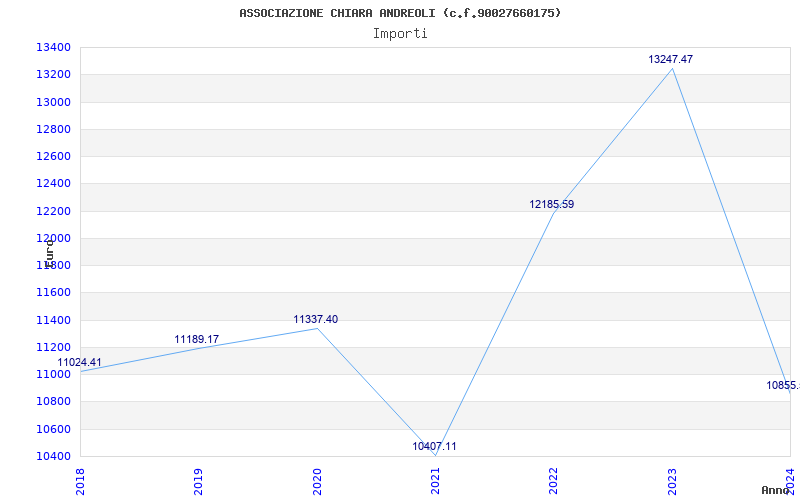This screenshot has height=500, width=800.
Task: Click the x-axis year label 2019
Action: click(198, 481)
